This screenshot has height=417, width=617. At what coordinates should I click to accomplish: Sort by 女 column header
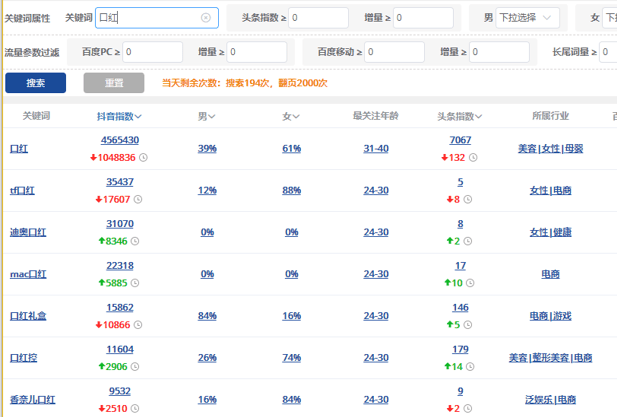291,116
